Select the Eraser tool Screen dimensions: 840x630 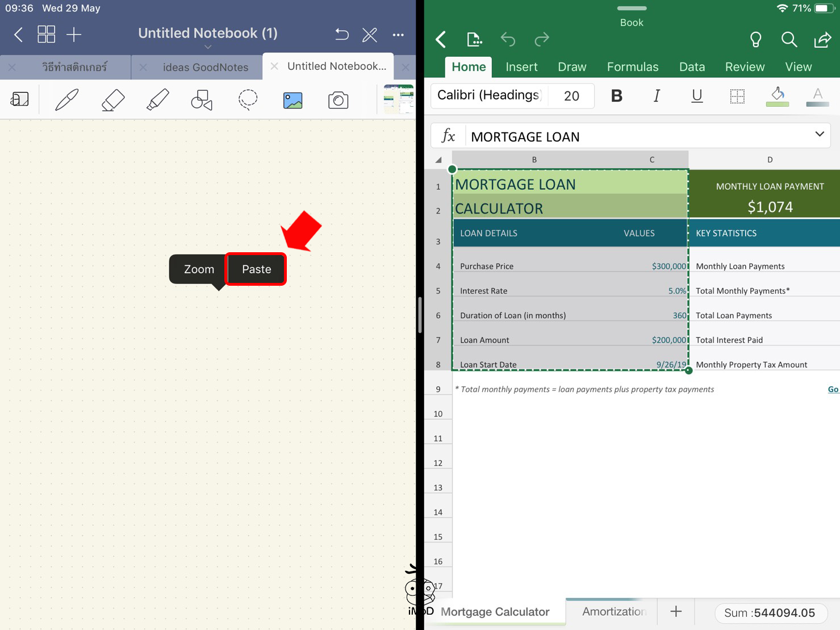112,100
